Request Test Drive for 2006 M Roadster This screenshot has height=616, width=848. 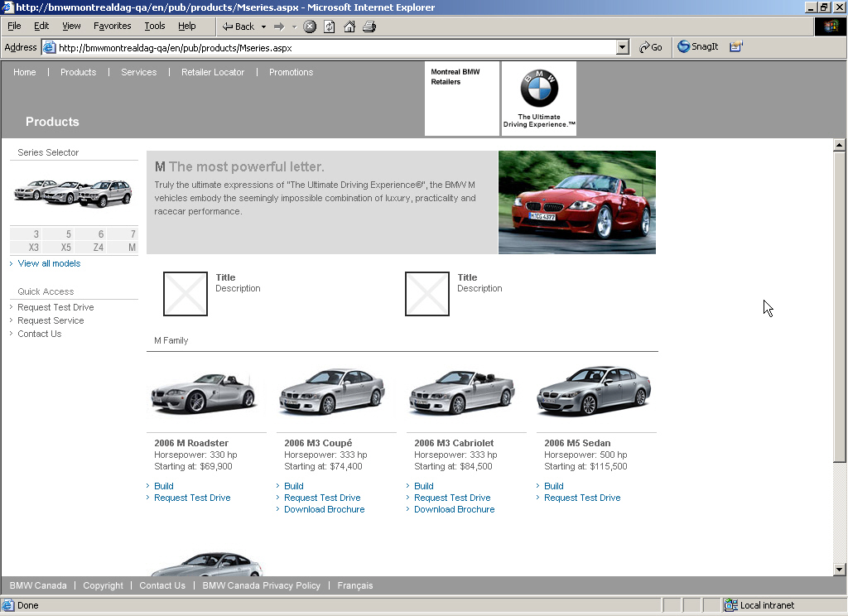point(192,498)
